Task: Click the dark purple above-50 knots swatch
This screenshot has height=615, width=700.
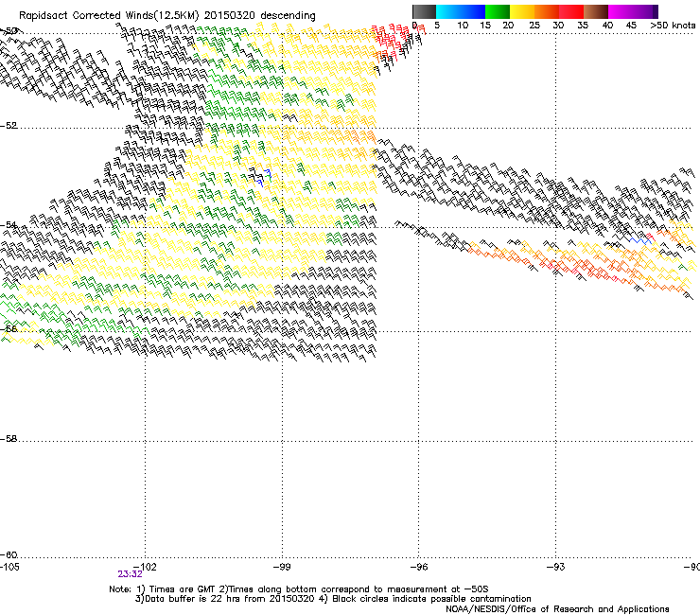Action: (x=656, y=11)
